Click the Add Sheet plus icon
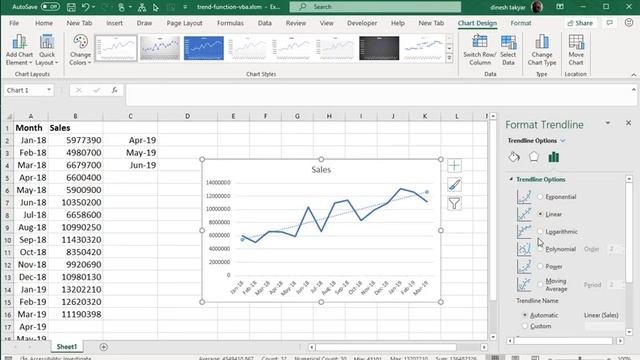 coord(104,347)
